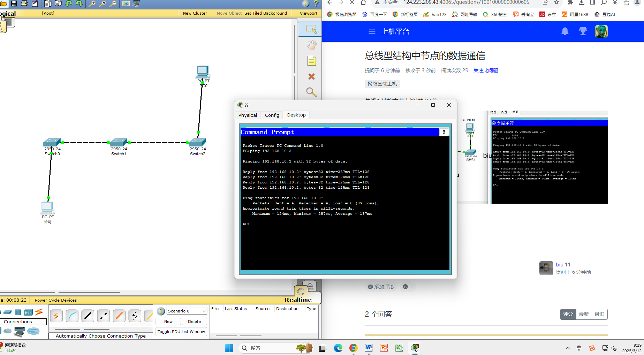Click the 关注此问题 link
The height and width of the screenshot is (355, 644).
pyautogui.click(x=485, y=70)
